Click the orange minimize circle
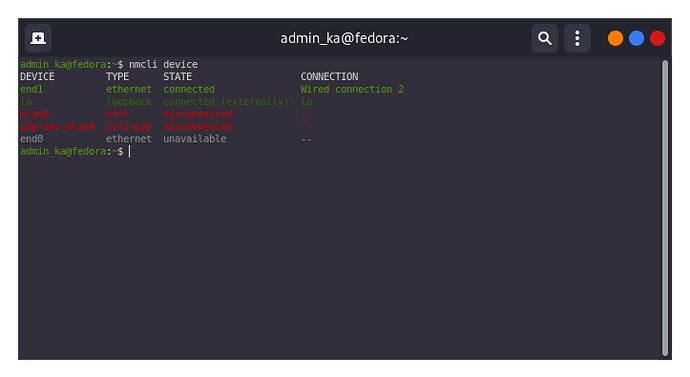Image resolution: width=690 pixels, height=377 pixels. point(615,38)
